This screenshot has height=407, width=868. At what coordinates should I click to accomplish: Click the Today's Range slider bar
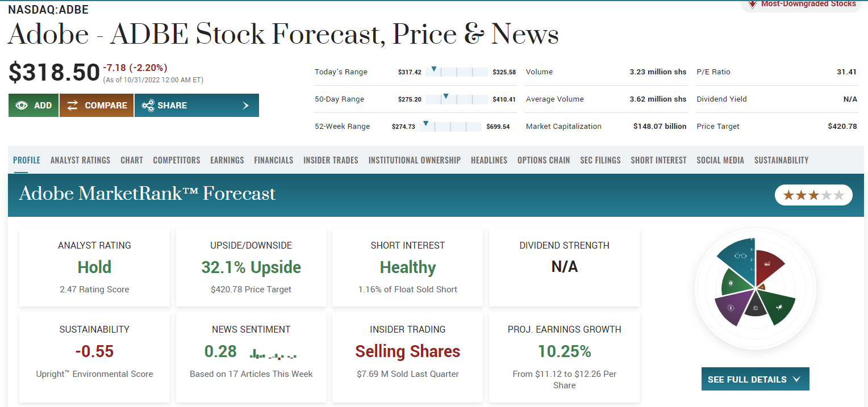click(457, 72)
